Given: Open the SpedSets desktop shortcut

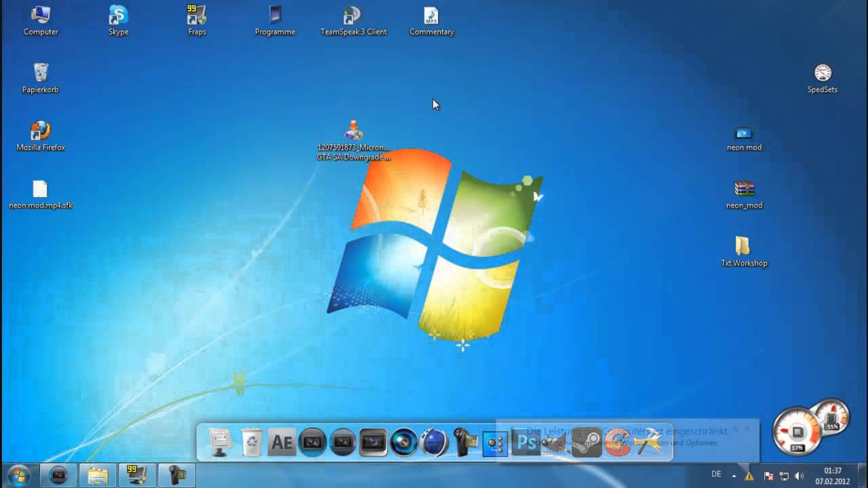Looking at the screenshot, I should coord(823,78).
